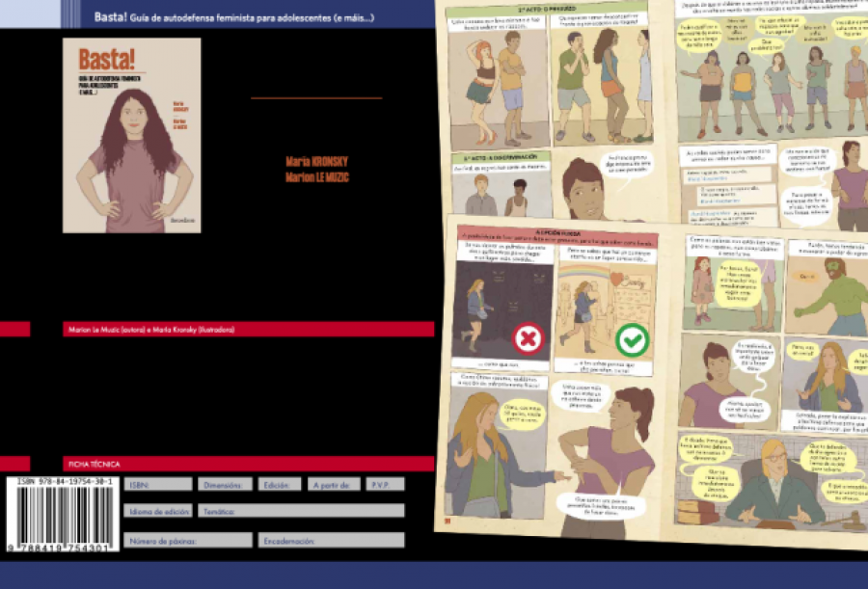This screenshot has width=868, height=589.
Task: Click the 'FICHA TÉCNICA' section header
Action: coord(248,464)
